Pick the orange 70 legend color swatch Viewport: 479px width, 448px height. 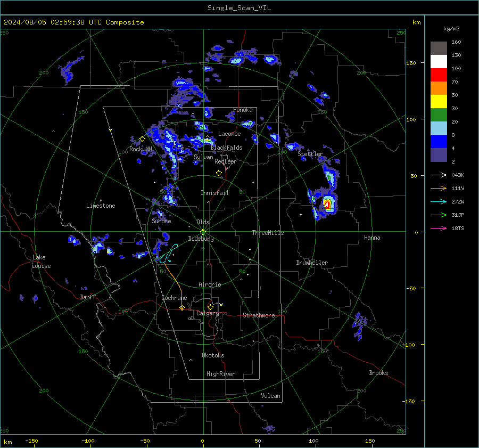[439, 88]
